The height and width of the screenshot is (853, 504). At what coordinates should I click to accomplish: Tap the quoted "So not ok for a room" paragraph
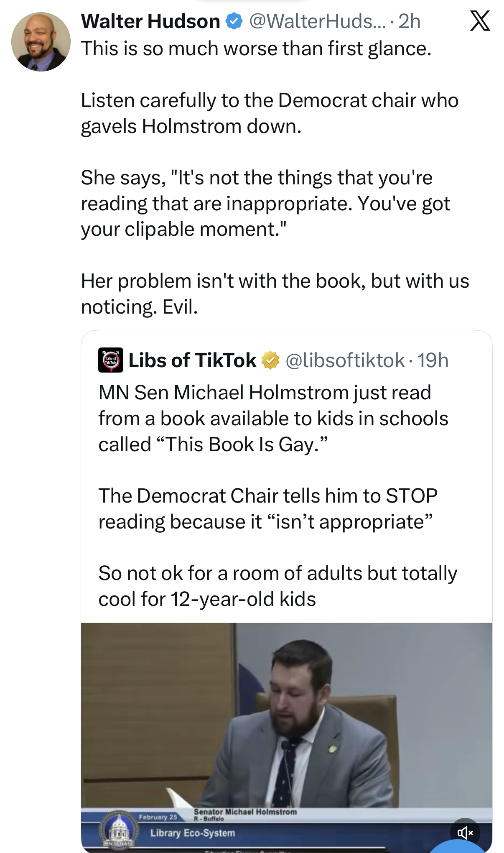pyautogui.click(x=277, y=586)
